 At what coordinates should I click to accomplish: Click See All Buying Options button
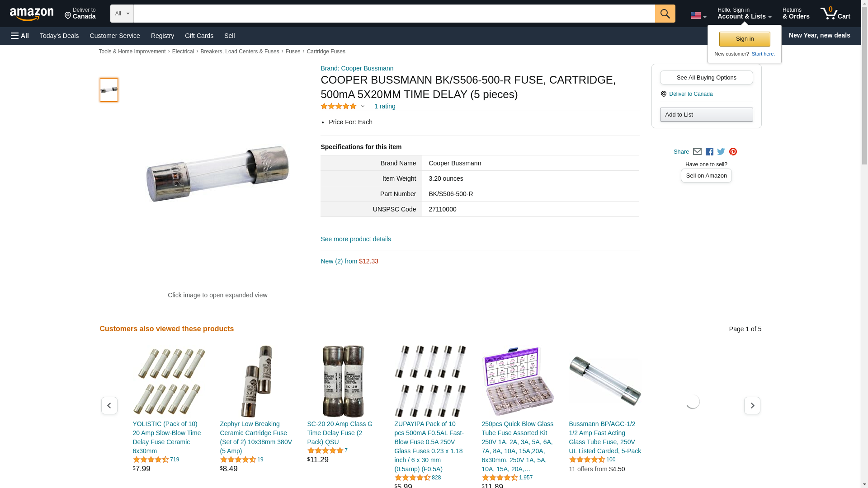pos(706,77)
